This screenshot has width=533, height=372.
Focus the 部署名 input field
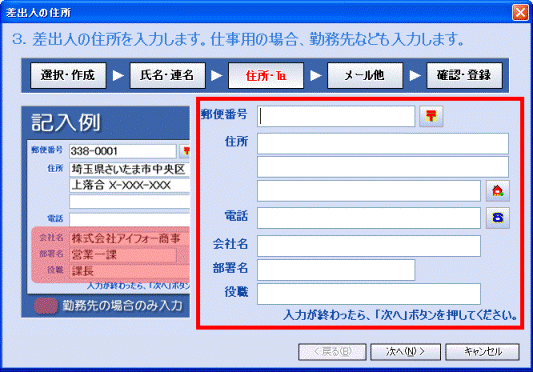(x=336, y=270)
